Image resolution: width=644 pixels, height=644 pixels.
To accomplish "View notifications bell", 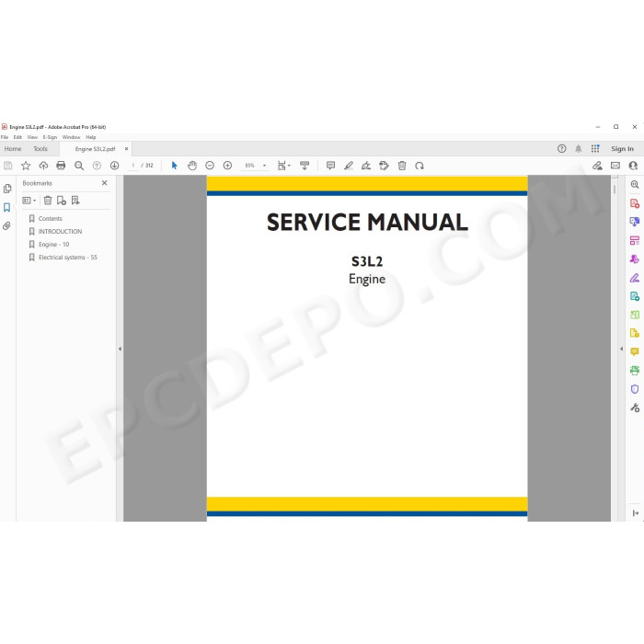I will tap(579, 149).
